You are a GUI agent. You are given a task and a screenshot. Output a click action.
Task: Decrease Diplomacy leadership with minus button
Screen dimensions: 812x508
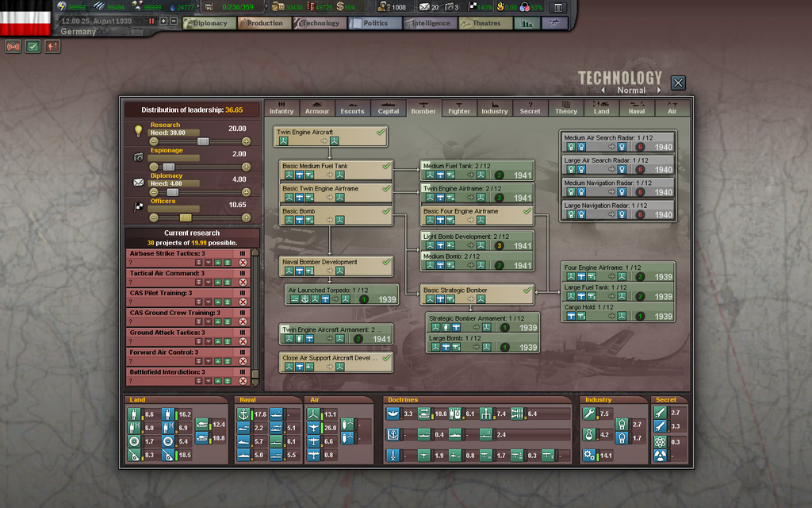click(154, 192)
